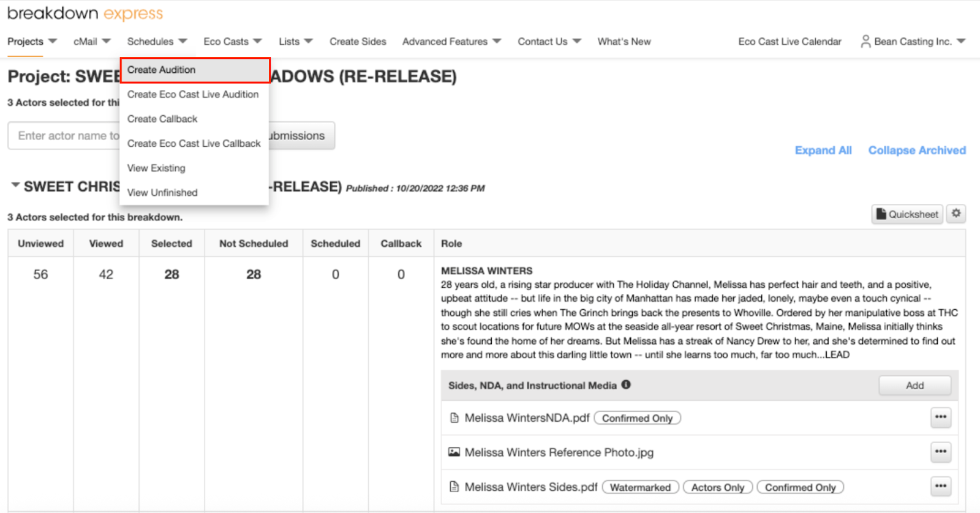Expand Advanced Features menu
The image size is (980, 513).
pyautogui.click(x=451, y=42)
